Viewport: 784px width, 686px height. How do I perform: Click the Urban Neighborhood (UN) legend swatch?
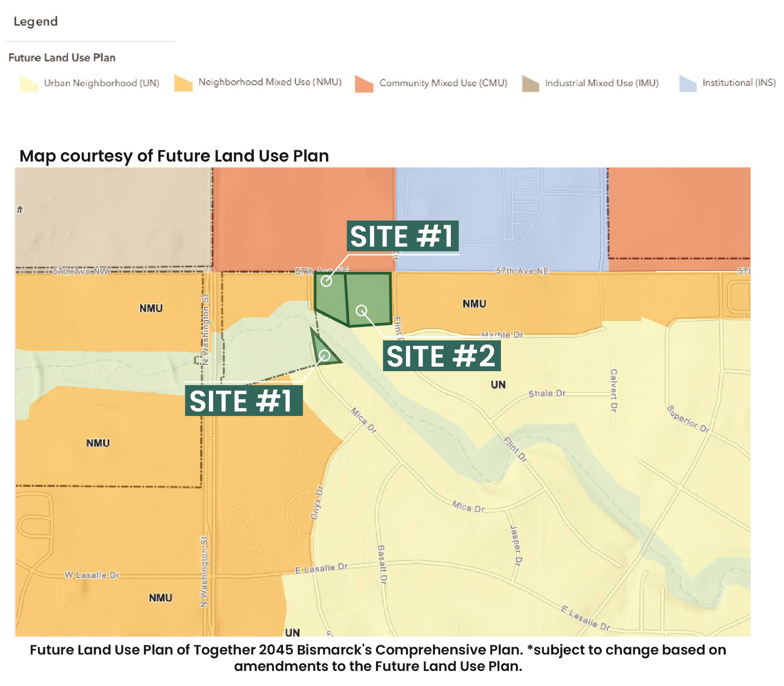click(29, 84)
